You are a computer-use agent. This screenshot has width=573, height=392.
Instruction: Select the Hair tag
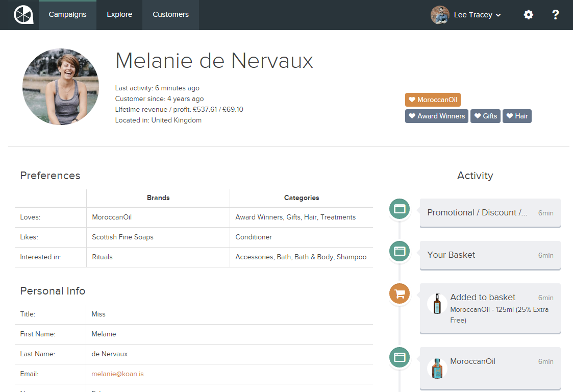(517, 116)
